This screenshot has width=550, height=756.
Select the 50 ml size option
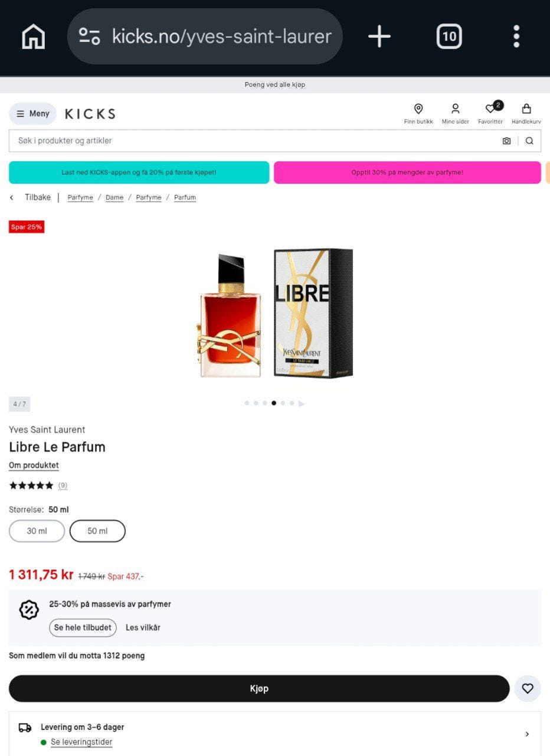[x=97, y=531]
